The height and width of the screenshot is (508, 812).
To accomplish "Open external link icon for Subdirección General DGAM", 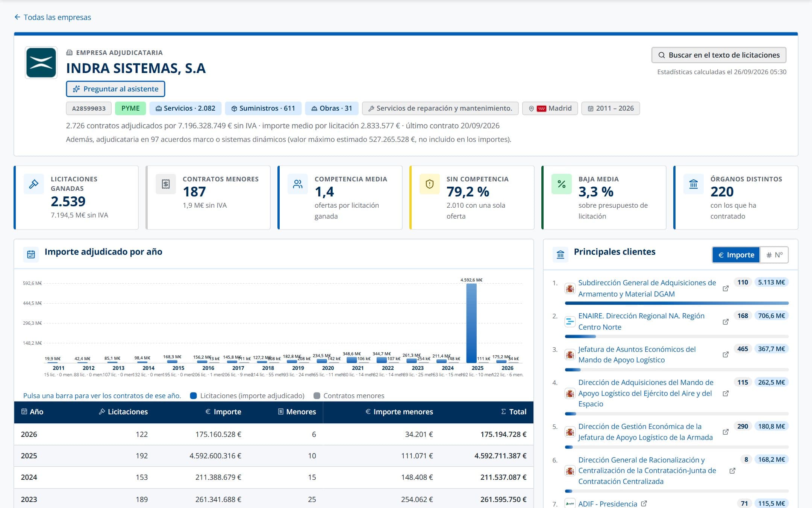I will click(x=726, y=289).
